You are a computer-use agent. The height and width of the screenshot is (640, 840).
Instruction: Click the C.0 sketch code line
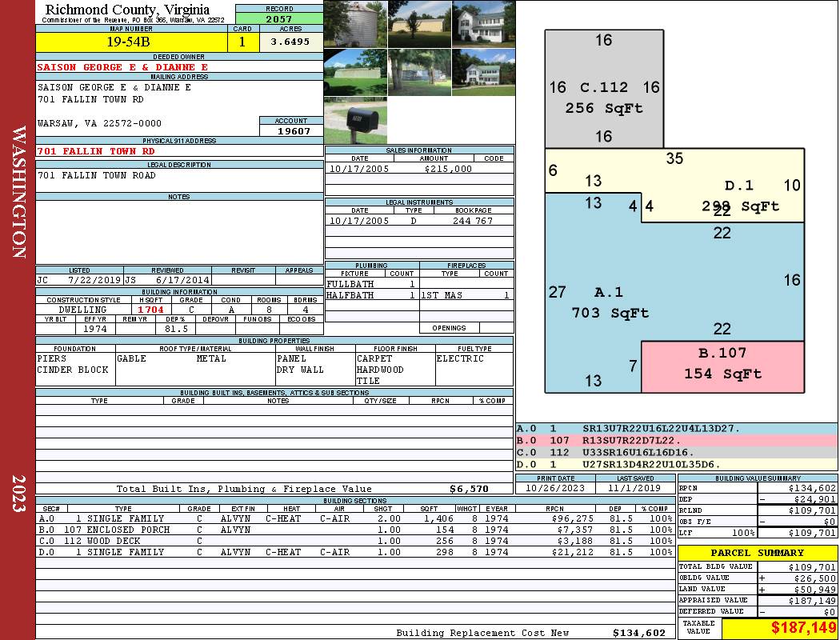point(677,453)
